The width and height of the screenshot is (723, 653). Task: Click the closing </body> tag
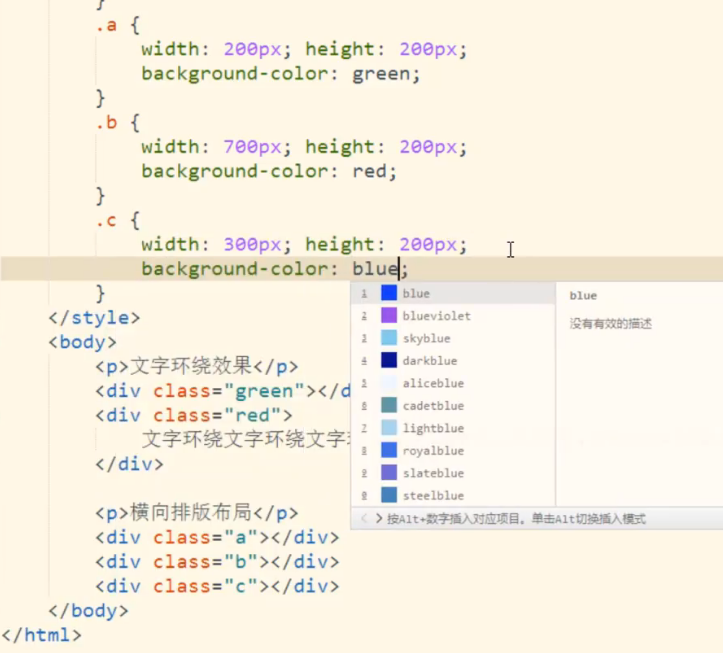(x=89, y=611)
